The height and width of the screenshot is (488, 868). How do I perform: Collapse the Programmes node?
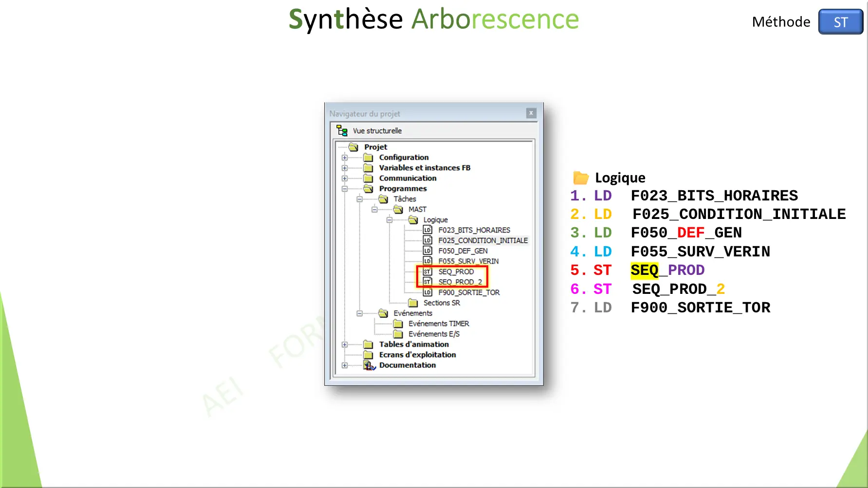[x=344, y=189]
